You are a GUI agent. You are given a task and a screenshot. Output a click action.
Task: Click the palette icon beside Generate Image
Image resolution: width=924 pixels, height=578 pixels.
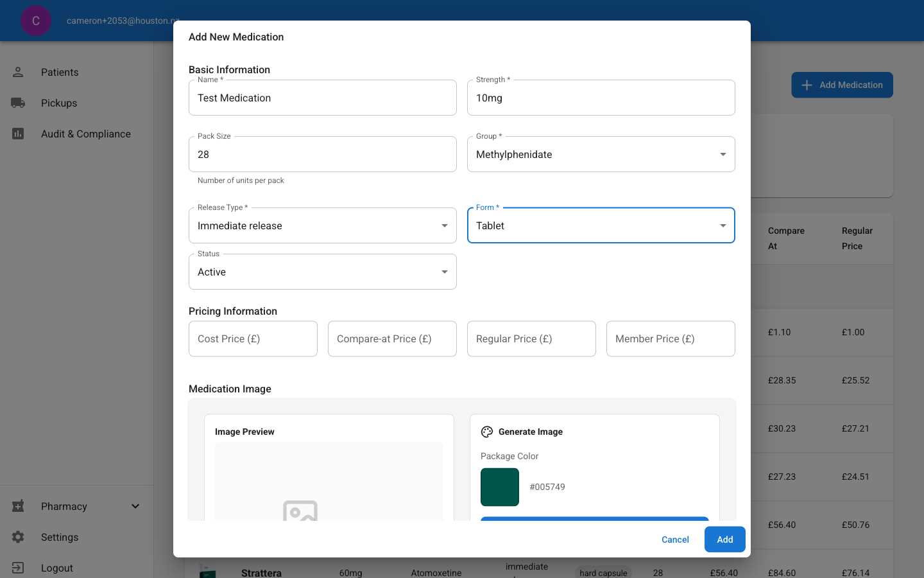point(487,432)
